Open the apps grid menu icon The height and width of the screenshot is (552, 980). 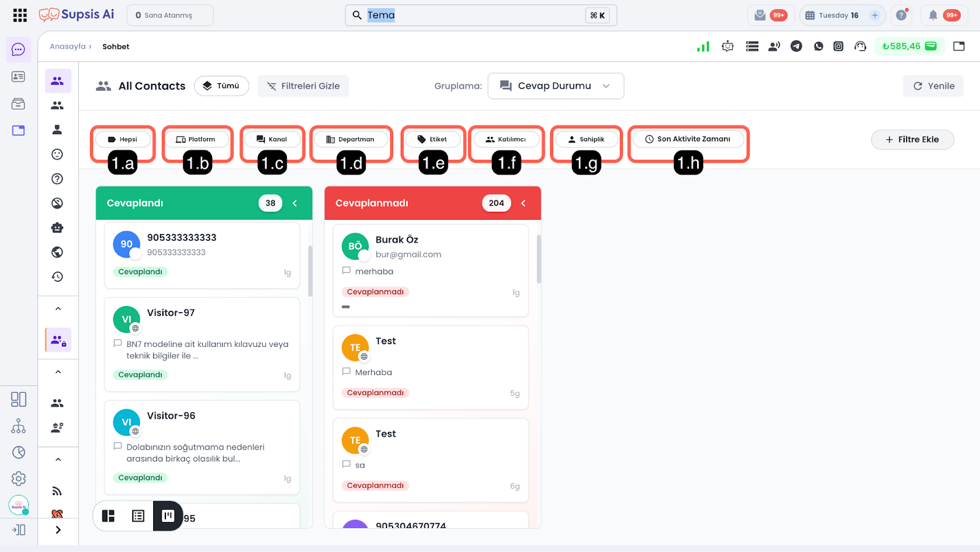20,15
